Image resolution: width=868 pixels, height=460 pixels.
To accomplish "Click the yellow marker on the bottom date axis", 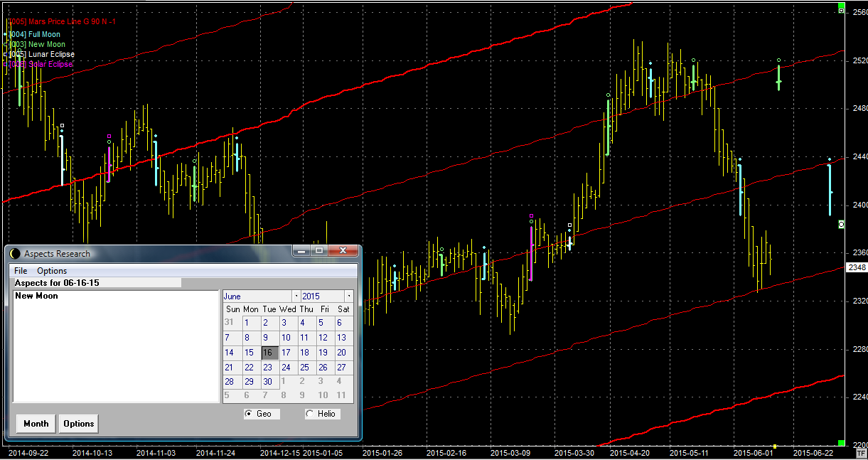I will pos(776,446).
